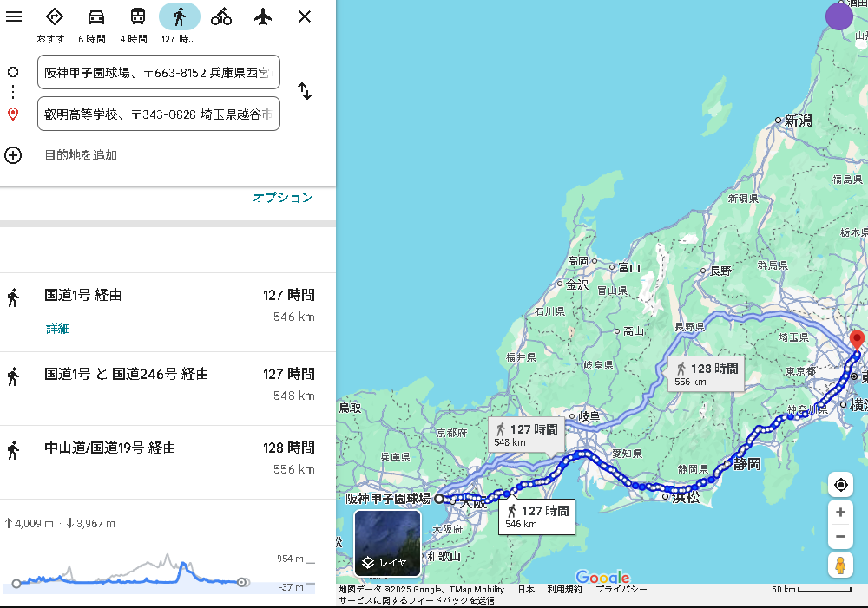Click the 富山 city label on map

[629, 268]
